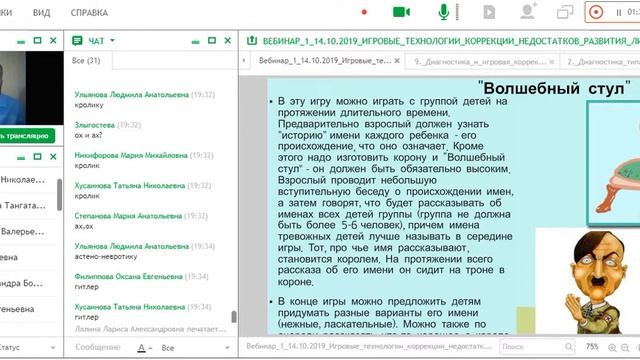Open the ВИД menu
This screenshot has width=640, height=360.
point(41,13)
